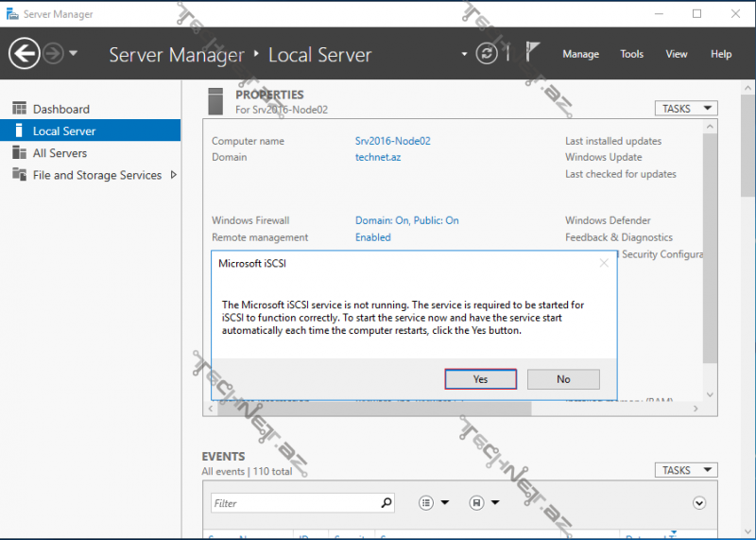Open the Properties TASKS dropdown
This screenshot has width=756, height=540.
[x=685, y=109]
